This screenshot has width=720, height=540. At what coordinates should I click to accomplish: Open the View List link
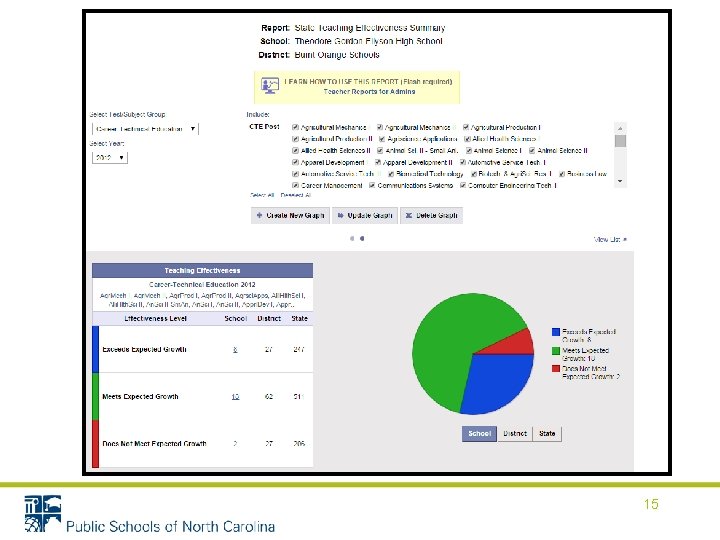(610, 239)
